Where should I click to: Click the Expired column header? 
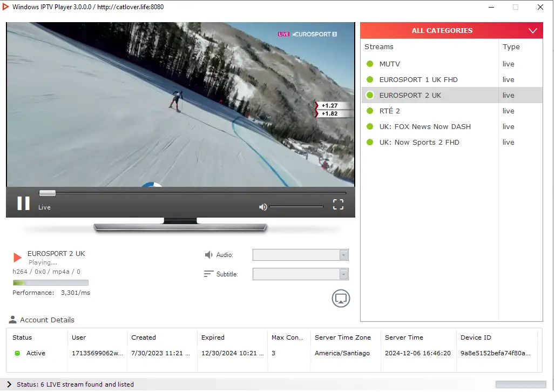tap(213, 337)
